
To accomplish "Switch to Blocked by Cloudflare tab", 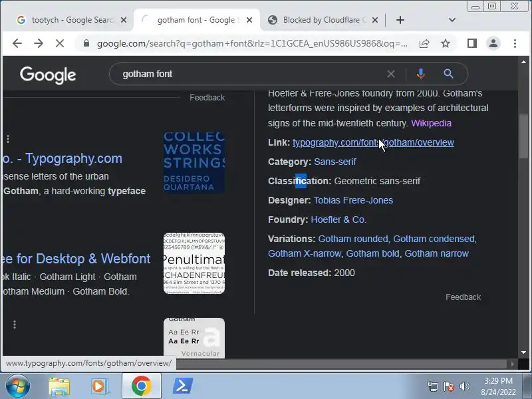I will click(x=321, y=20).
